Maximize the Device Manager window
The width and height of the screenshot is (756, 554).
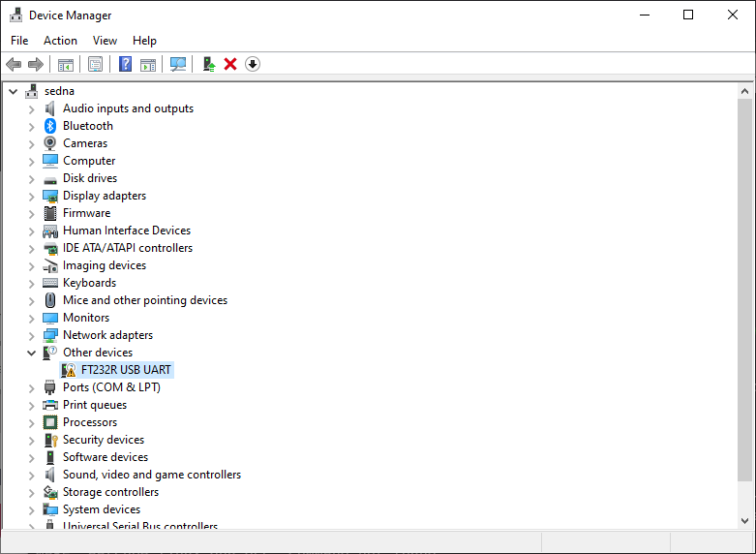688,15
